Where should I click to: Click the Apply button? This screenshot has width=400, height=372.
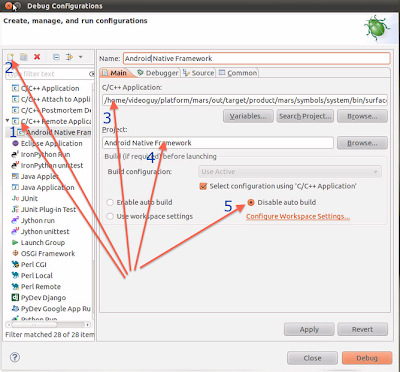(x=309, y=329)
